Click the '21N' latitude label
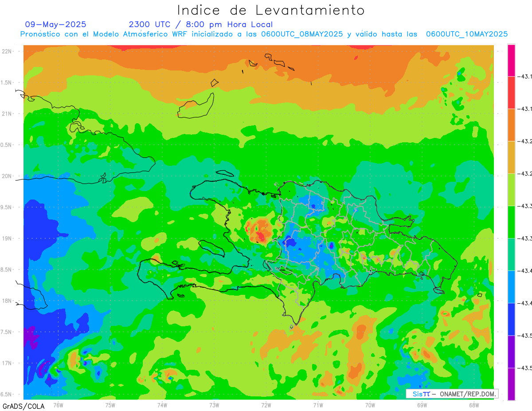 [x=7, y=114]
